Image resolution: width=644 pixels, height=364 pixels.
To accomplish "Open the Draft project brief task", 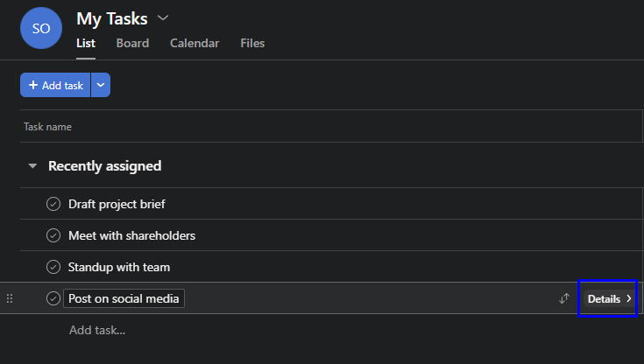I will click(117, 204).
